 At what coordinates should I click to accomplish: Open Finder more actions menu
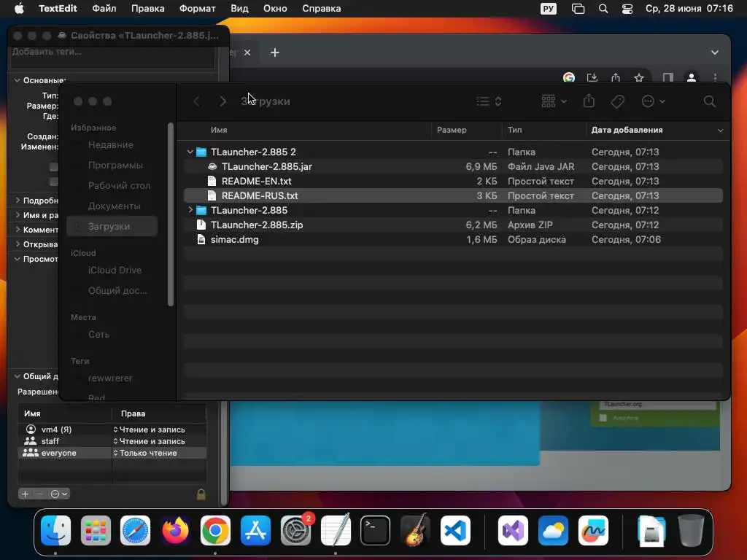[653, 101]
